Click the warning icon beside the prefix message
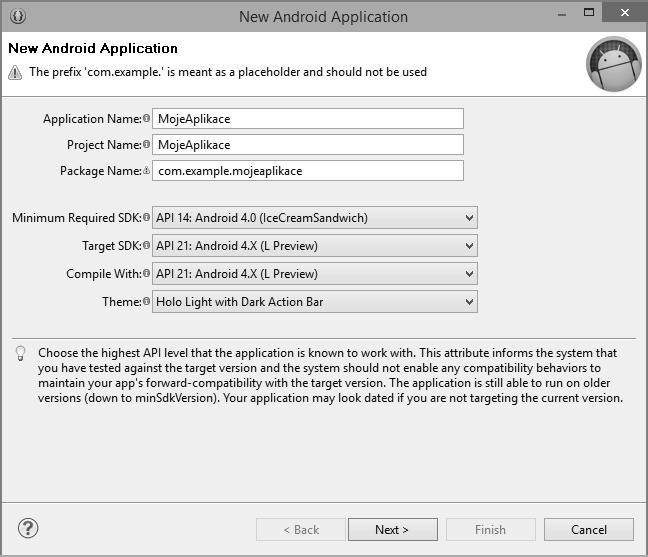Image resolution: width=648 pixels, height=557 pixels. [15, 72]
